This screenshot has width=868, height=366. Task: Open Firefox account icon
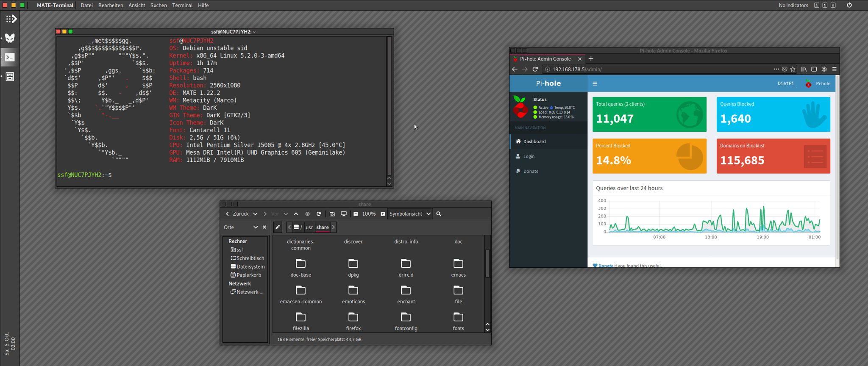click(x=824, y=69)
